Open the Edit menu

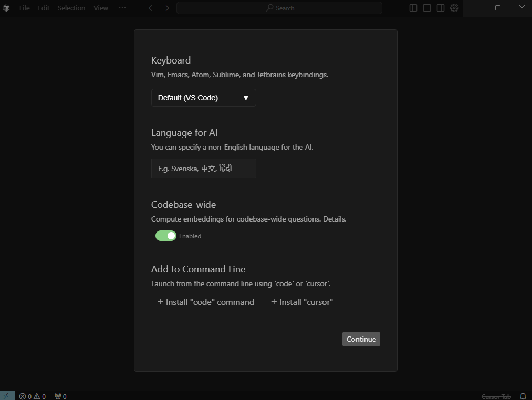44,8
